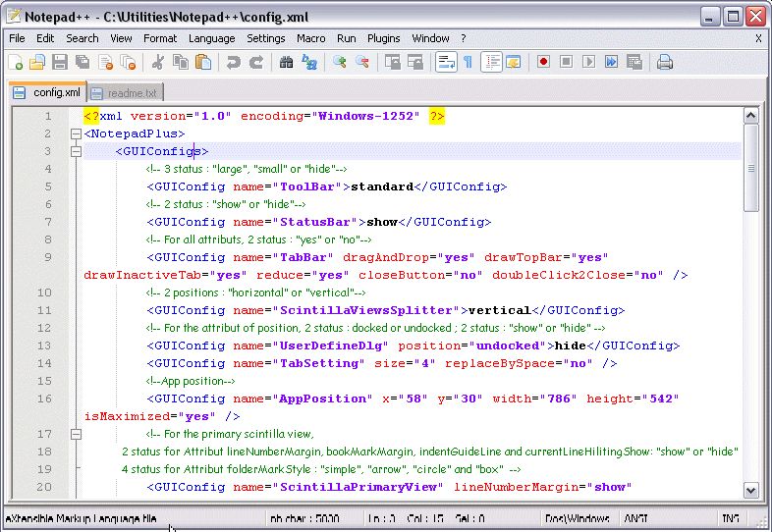Click the synchronize horizontal scrolling icon
The width and height of the screenshot is (772, 532).
[415, 63]
